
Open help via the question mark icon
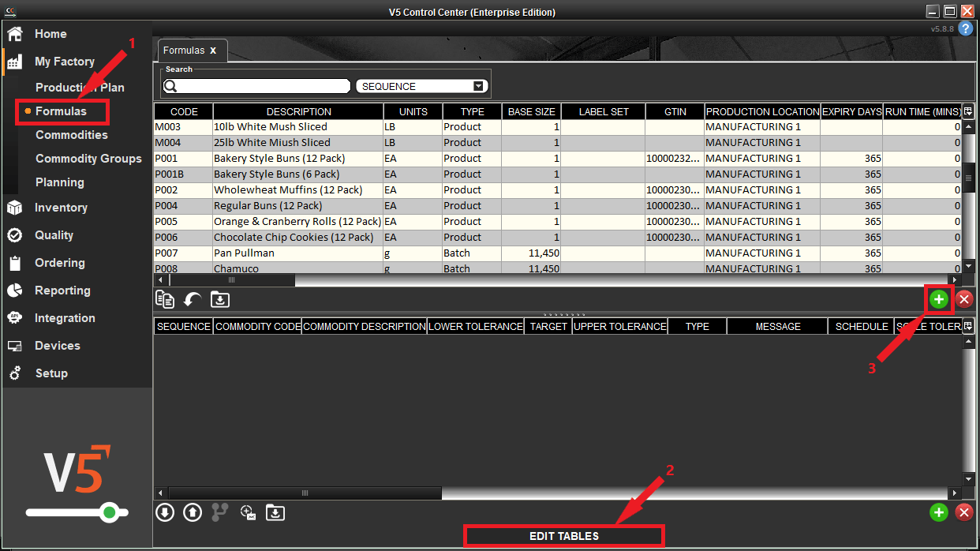(966, 28)
